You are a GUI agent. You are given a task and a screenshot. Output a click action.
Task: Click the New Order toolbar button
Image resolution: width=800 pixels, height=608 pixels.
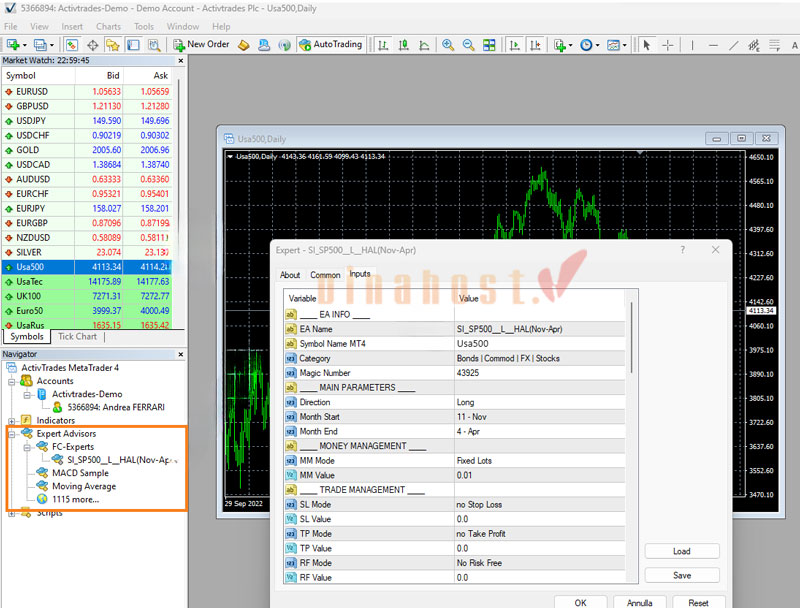[201, 45]
